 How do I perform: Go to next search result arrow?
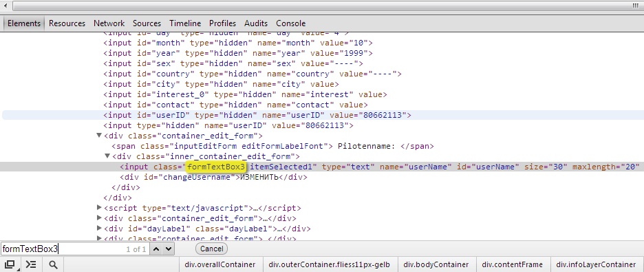click(x=169, y=249)
